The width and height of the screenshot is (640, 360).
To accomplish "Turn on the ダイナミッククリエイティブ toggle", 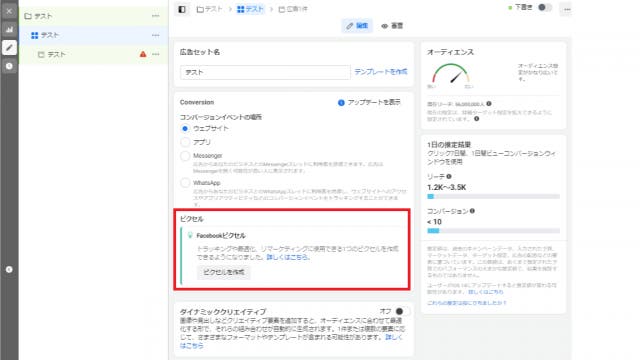I will coord(401,311).
